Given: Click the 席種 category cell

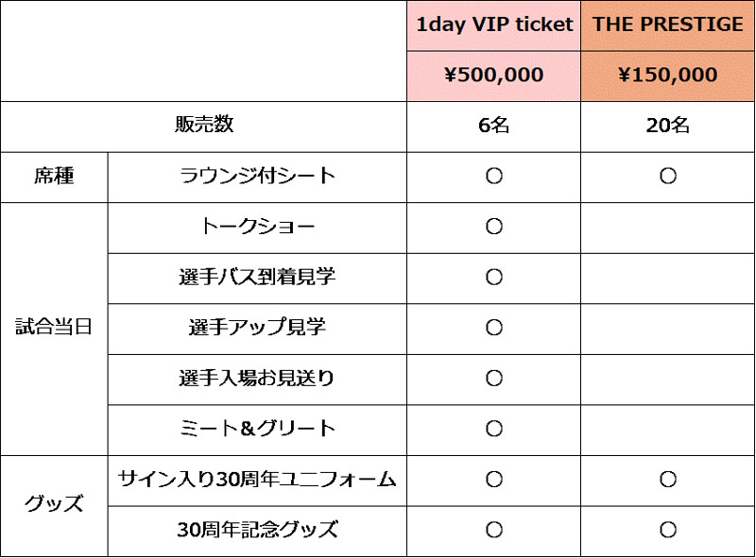Looking at the screenshot, I should [54, 177].
